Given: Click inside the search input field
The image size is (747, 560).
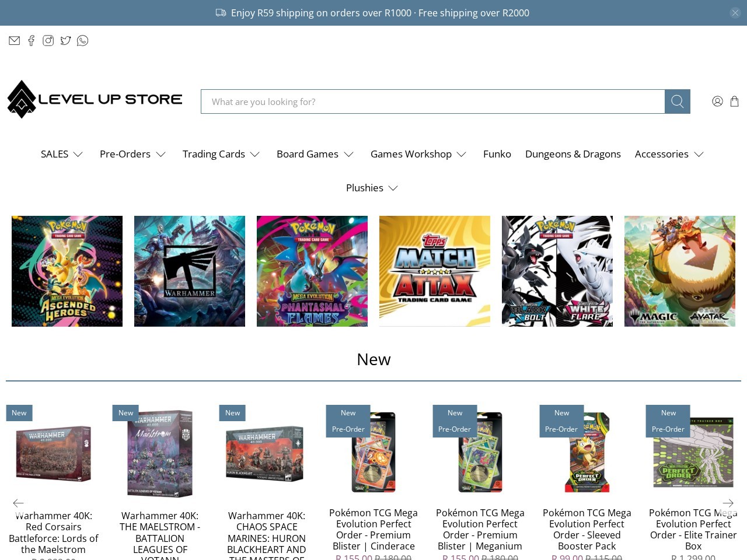Looking at the screenshot, I should [x=432, y=101].
